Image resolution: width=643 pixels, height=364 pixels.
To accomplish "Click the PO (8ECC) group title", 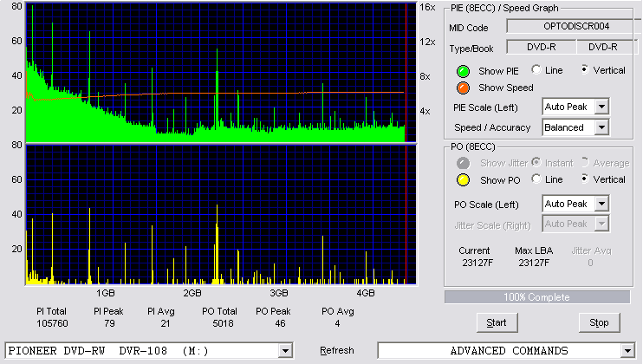I will click(x=473, y=146).
